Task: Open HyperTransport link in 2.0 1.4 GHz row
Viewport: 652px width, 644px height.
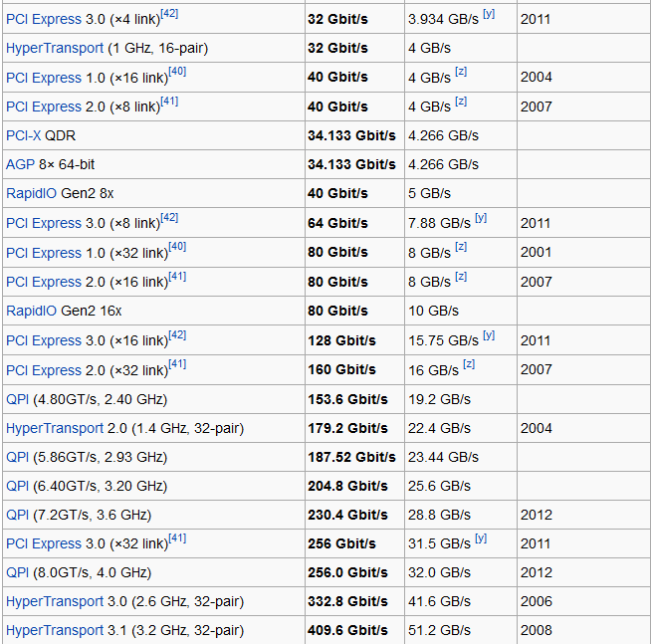Action: tap(55, 428)
